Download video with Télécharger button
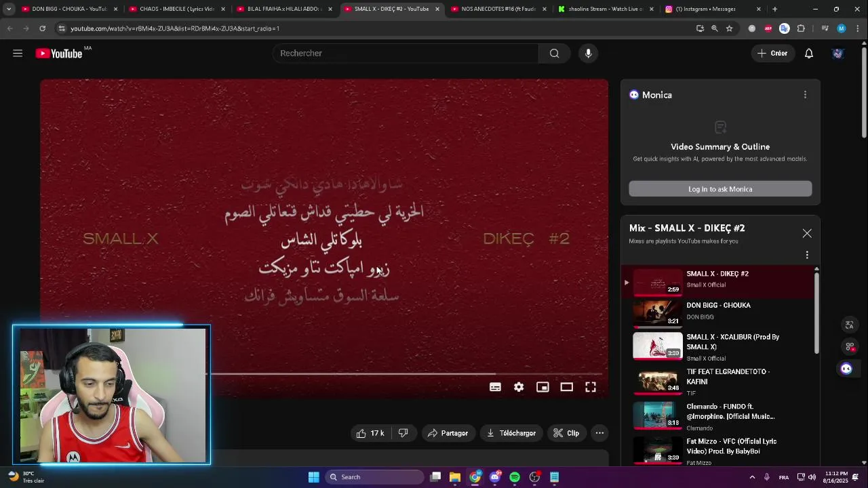868x488 pixels. 511,433
